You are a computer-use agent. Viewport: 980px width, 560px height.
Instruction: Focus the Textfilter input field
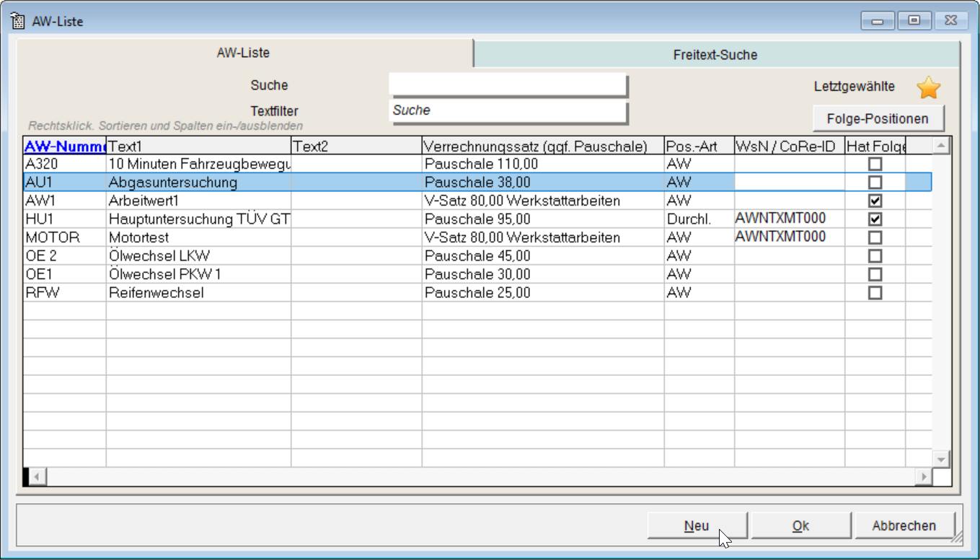(x=508, y=112)
